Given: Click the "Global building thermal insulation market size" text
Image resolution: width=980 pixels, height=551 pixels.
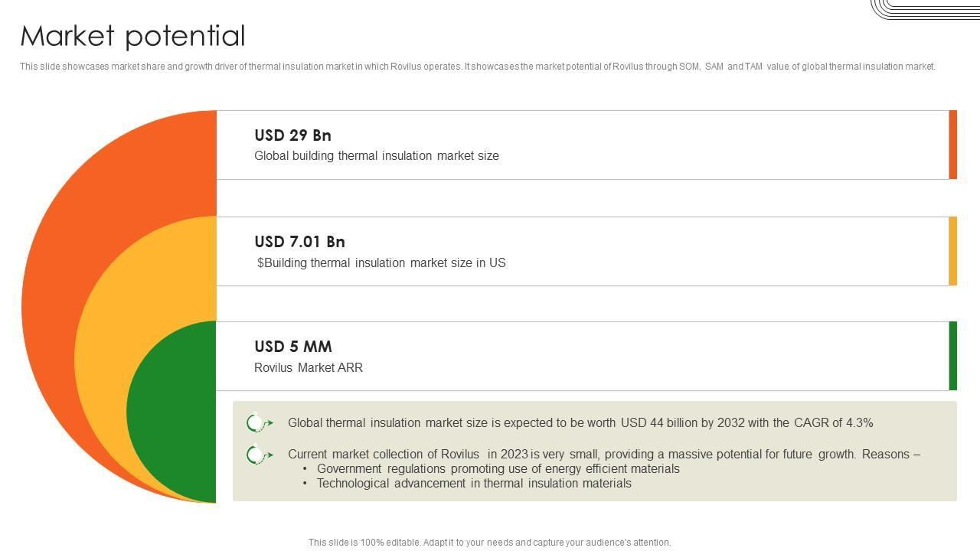Looking at the screenshot, I should pos(376,156).
